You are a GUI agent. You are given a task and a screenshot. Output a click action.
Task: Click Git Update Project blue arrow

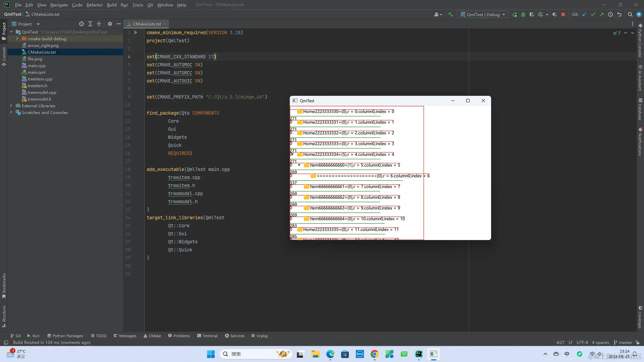coord(584,14)
